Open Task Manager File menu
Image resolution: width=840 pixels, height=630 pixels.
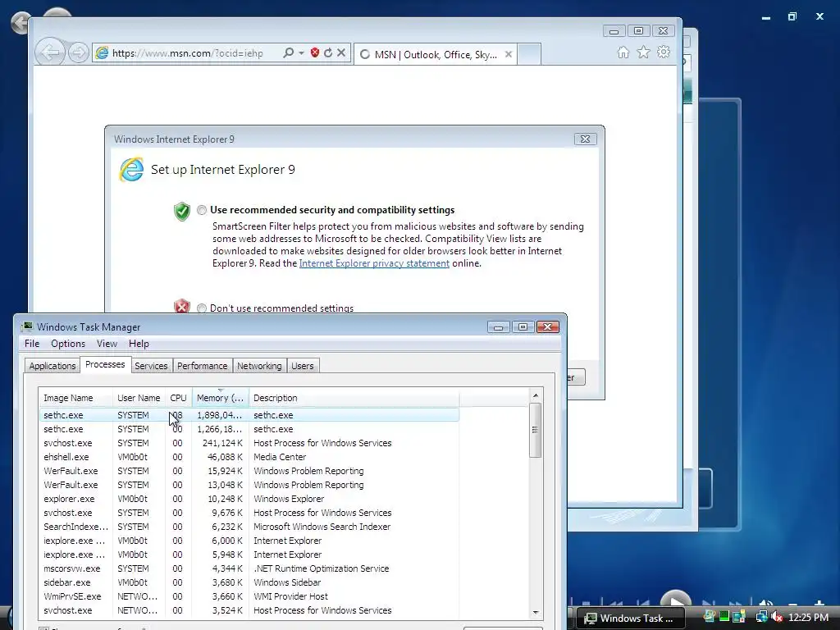(x=32, y=344)
